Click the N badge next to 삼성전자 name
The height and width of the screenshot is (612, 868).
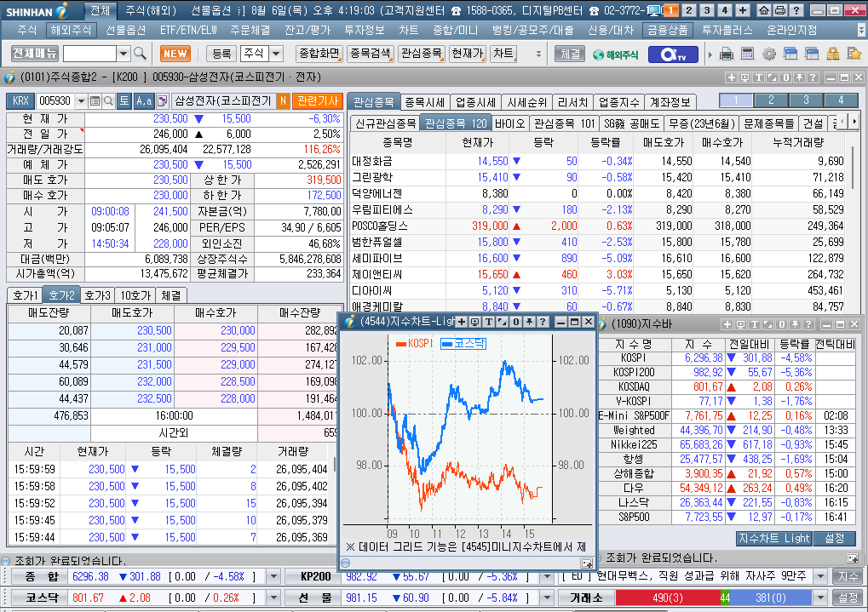click(283, 101)
